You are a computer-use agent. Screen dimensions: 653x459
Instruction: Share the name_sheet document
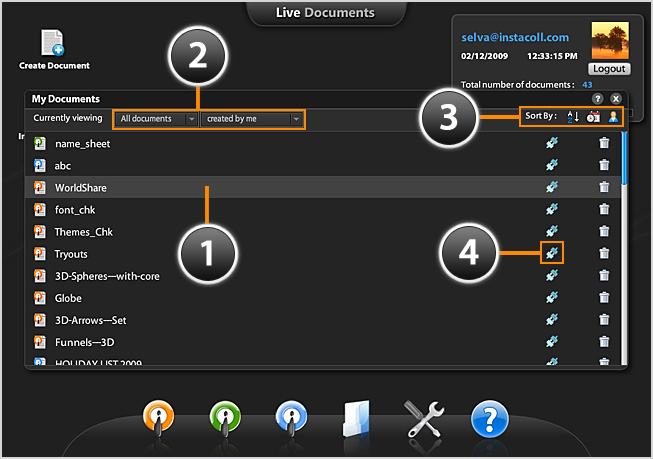click(x=552, y=143)
